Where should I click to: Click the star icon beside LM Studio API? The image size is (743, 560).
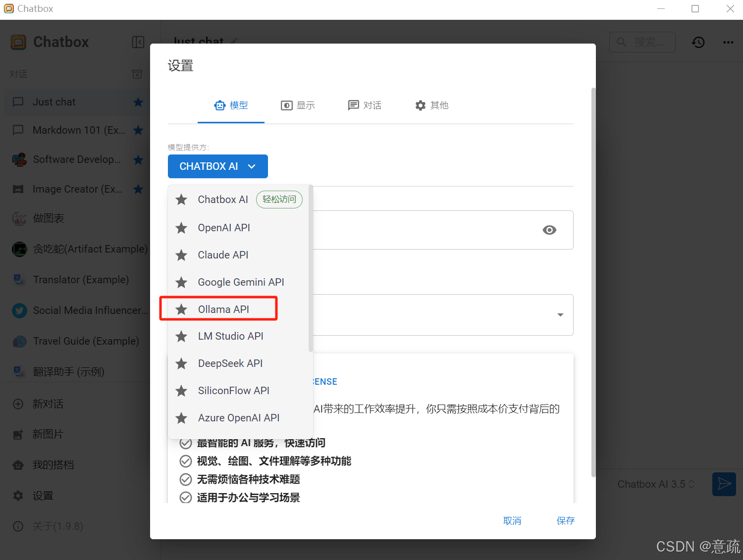(x=182, y=336)
